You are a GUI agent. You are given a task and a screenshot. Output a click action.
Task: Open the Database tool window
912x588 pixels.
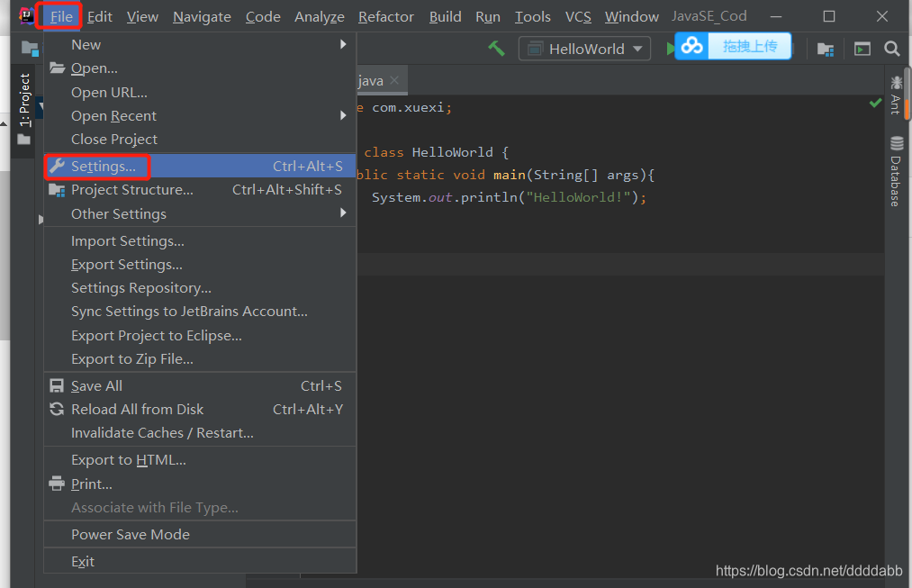click(896, 171)
